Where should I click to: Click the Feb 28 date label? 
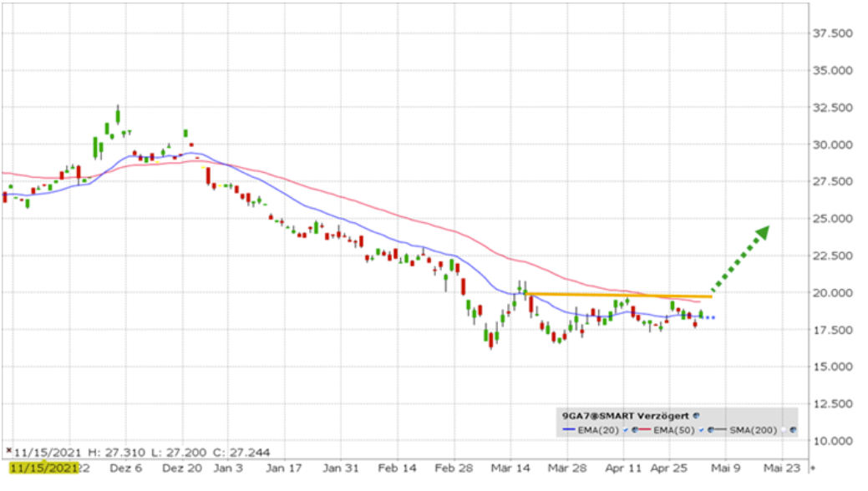(454, 468)
